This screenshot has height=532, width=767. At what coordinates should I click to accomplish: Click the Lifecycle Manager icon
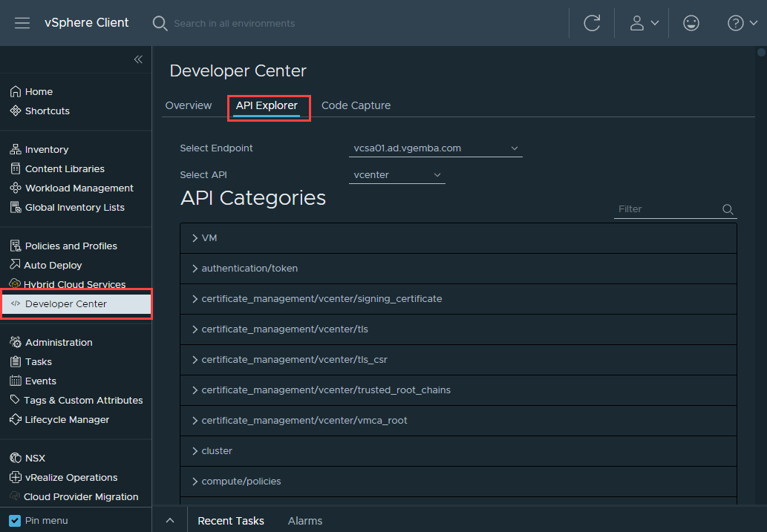click(x=16, y=419)
